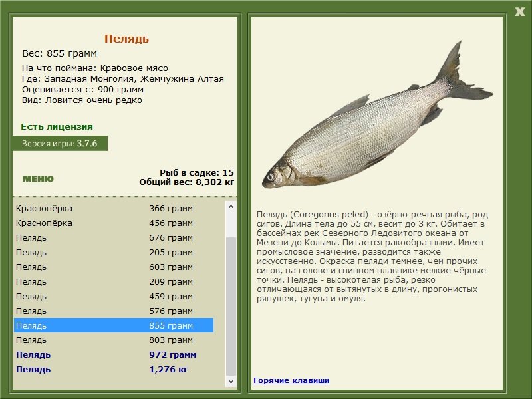Select Пелядь 803 грамм row
This screenshot has width=532, height=399.
coord(114,340)
